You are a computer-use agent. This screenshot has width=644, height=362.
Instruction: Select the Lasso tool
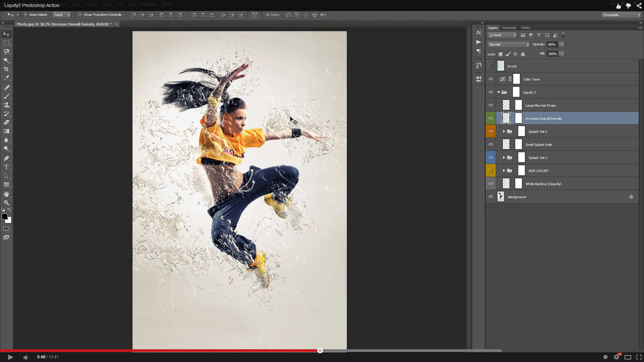pyautogui.click(x=6, y=51)
